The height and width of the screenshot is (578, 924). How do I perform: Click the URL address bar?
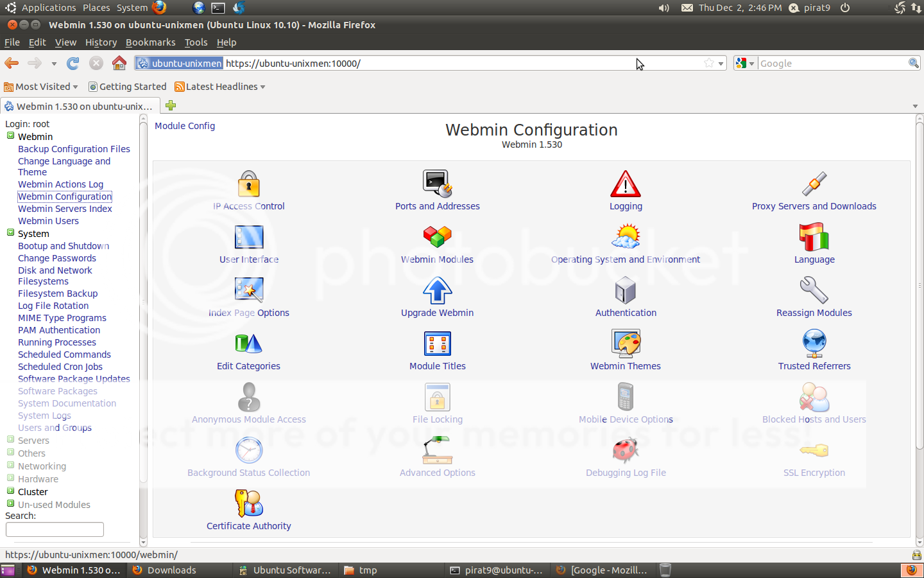tap(430, 63)
